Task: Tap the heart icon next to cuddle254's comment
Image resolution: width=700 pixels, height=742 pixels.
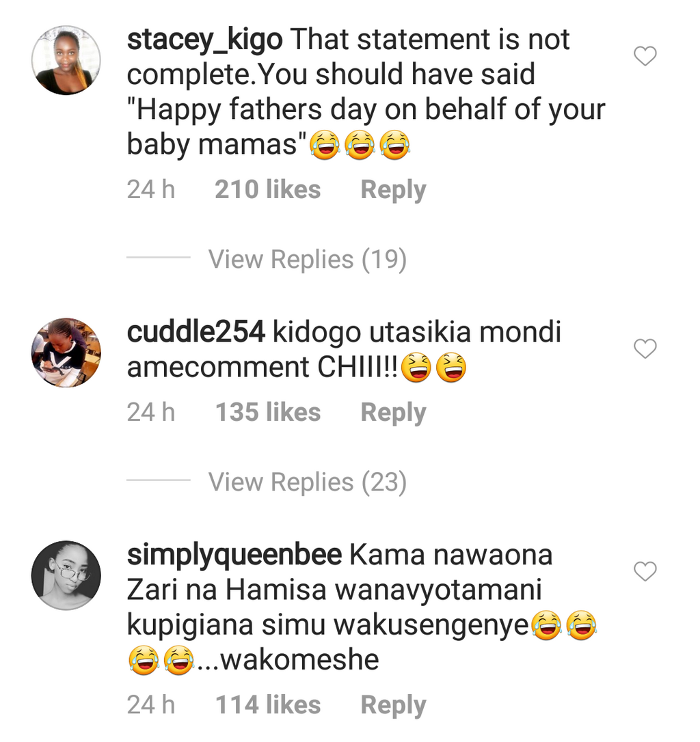Action: 645,348
